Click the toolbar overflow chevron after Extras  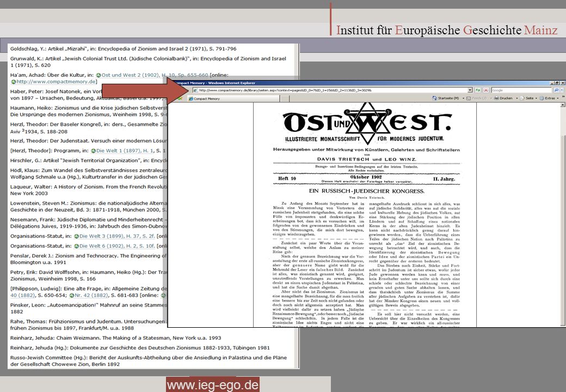click(563, 96)
